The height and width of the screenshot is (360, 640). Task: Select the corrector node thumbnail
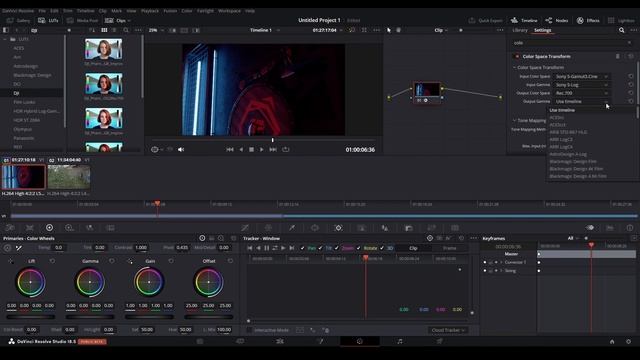[x=427, y=89]
